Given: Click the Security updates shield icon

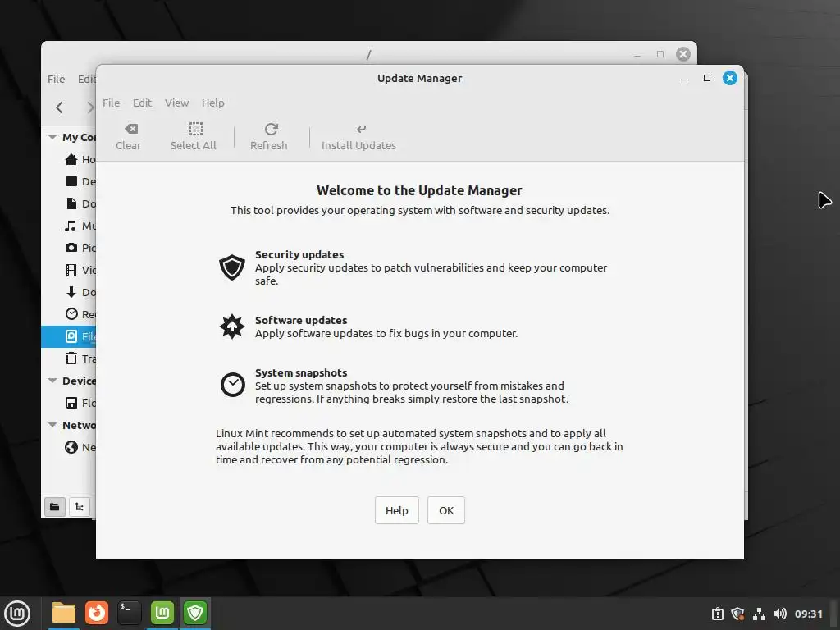Looking at the screenshot, I should 232,267.
